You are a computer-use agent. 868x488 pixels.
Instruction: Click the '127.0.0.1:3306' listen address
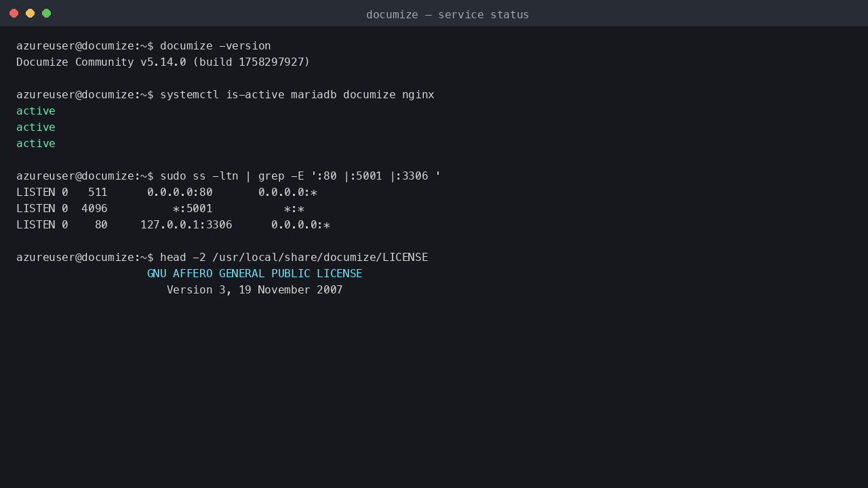point(186,225)
